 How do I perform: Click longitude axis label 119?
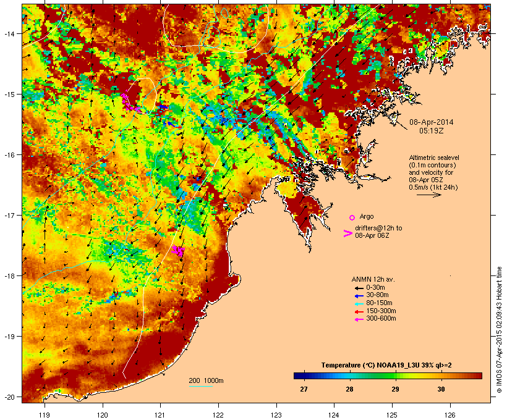pos(45,415)
